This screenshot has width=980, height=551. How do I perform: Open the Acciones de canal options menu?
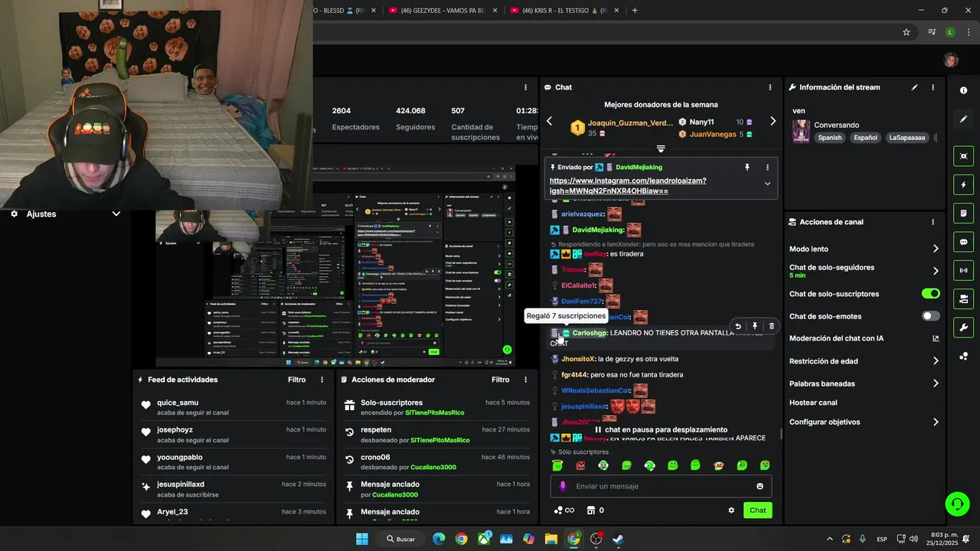(x=933, y=222)
